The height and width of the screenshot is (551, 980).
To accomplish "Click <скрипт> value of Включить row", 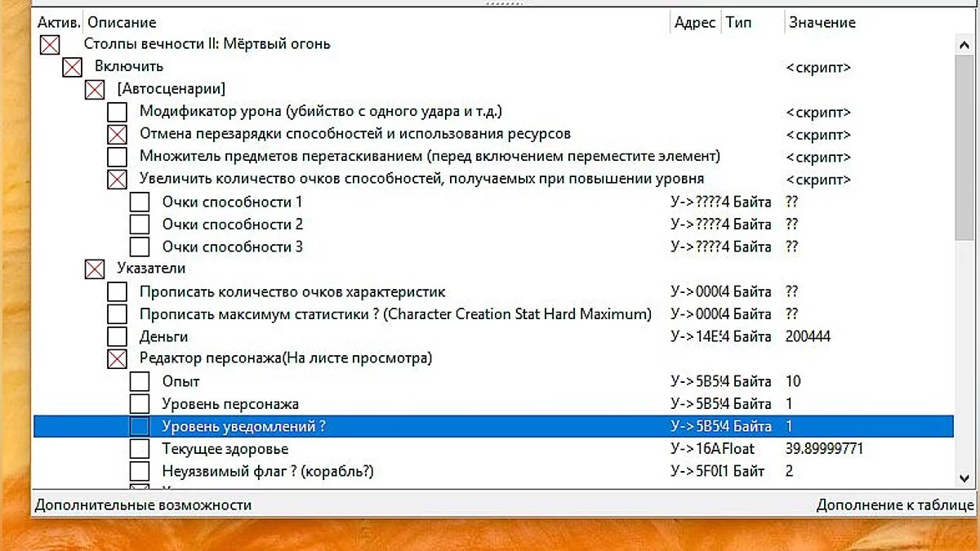I will 818,67.
